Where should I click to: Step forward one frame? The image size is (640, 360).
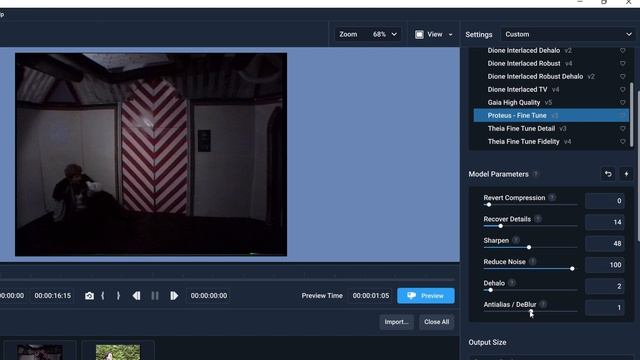pyautogui.click(x=174, y=296)
